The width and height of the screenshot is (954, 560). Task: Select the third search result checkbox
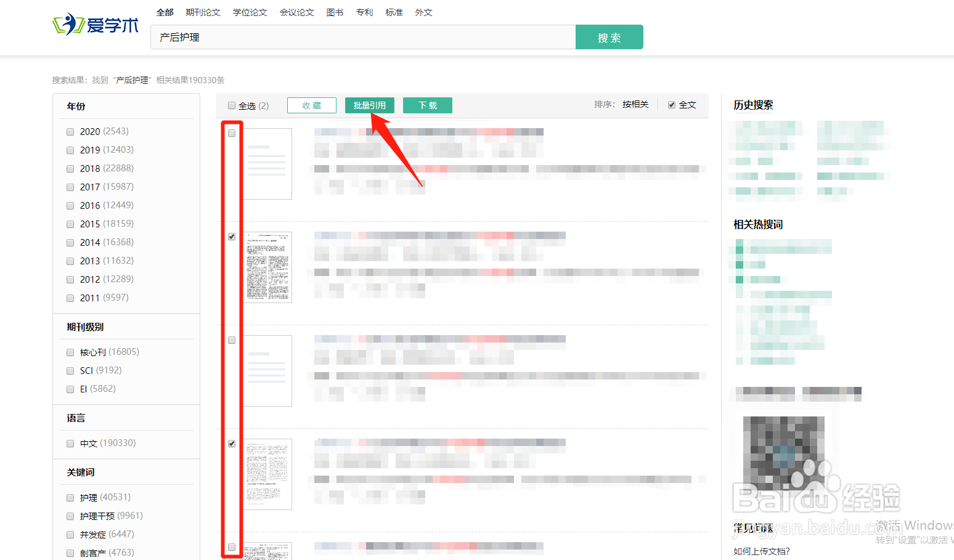pos(232,340)
